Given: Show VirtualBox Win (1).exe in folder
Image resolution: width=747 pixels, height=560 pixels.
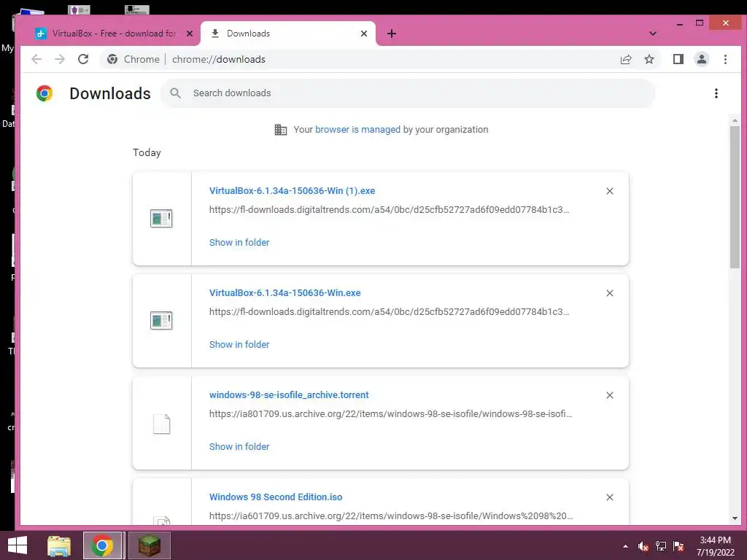Looking at the screenshot, I should (x=239, y=242).
